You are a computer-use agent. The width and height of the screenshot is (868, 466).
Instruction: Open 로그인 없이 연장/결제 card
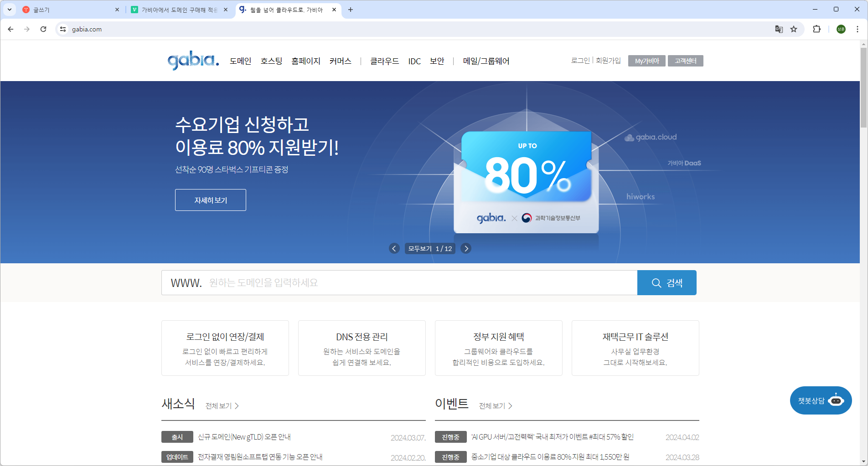coord(225,348)
